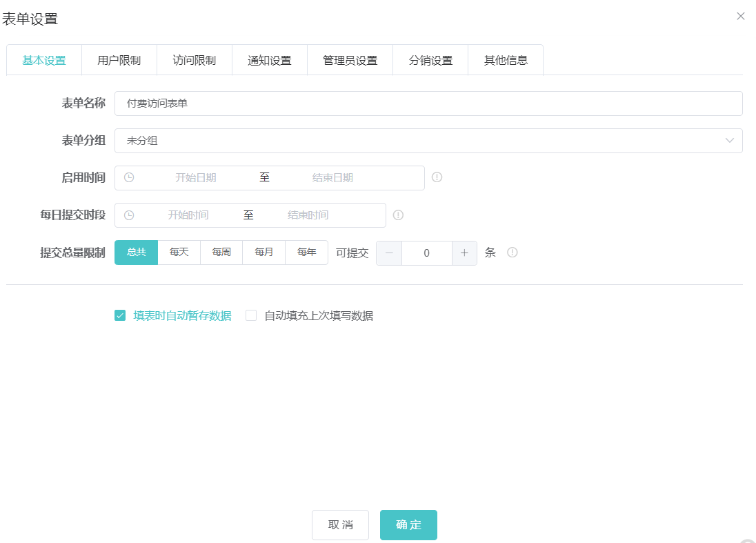
Task: Click the close × icon of the dialog
Action: tap(741, 16)
